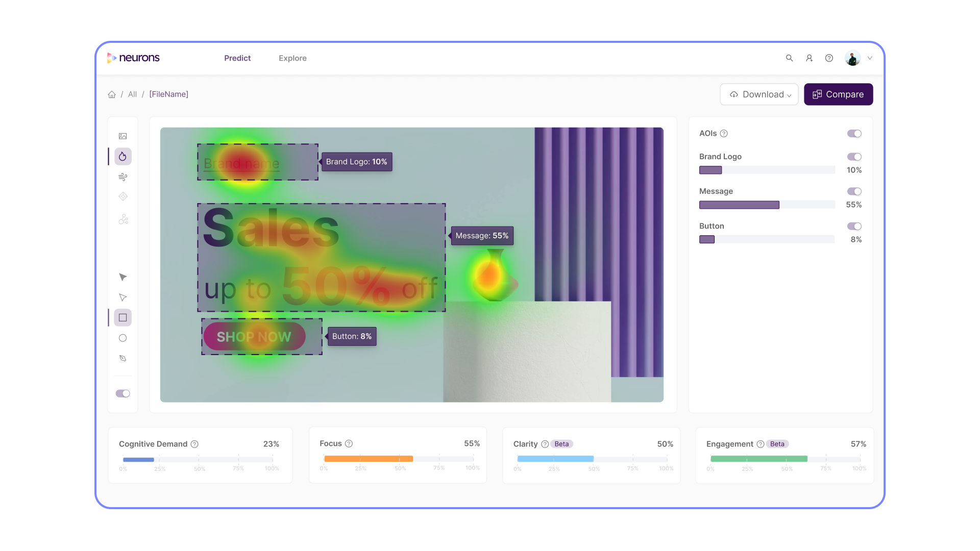
Task: Open the Download dropdown
Action: point(759,94)
